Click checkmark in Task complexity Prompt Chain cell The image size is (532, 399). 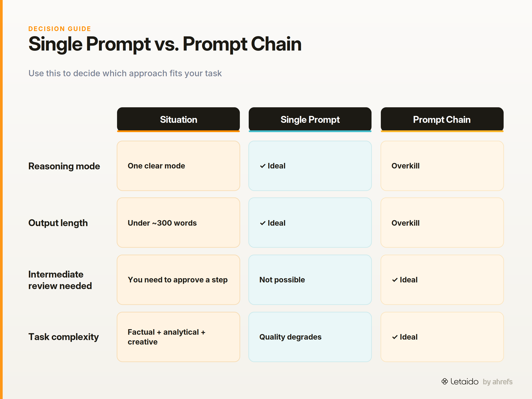tap(395, 337)
